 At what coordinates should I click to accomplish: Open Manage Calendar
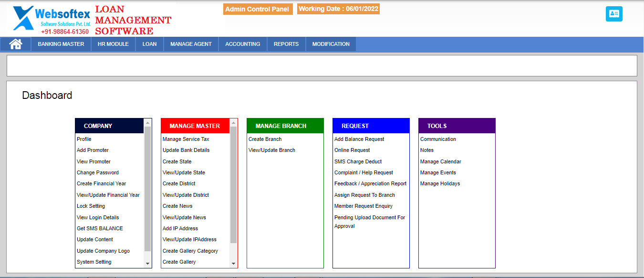[441, 161]
